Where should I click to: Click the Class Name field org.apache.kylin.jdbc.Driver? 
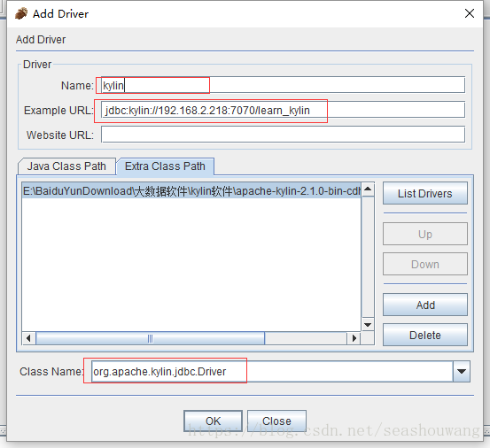(272, 371)
